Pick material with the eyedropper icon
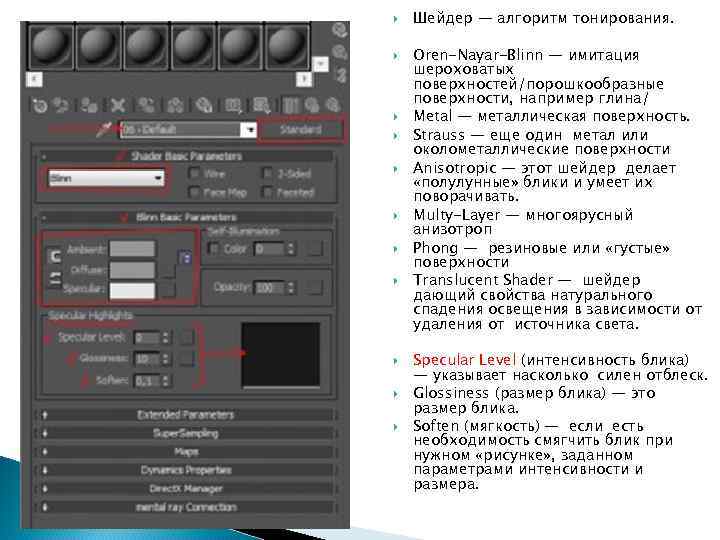The image size is (720, 540). (x=104, y=130)
